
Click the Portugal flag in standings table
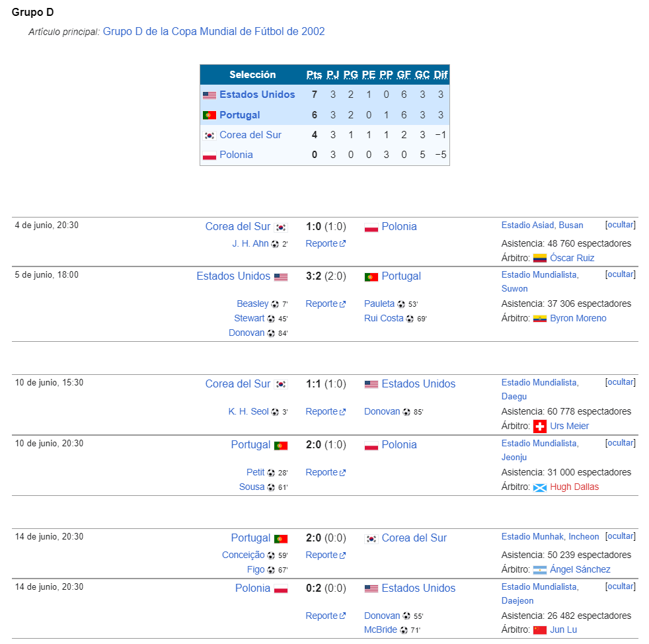pyautogui.click(x=210, y=115)
